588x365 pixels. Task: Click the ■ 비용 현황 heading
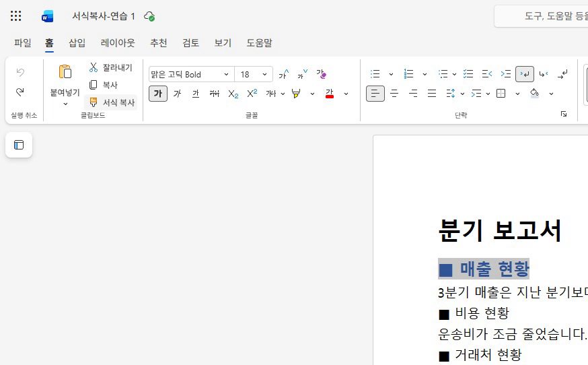point(474,312)
